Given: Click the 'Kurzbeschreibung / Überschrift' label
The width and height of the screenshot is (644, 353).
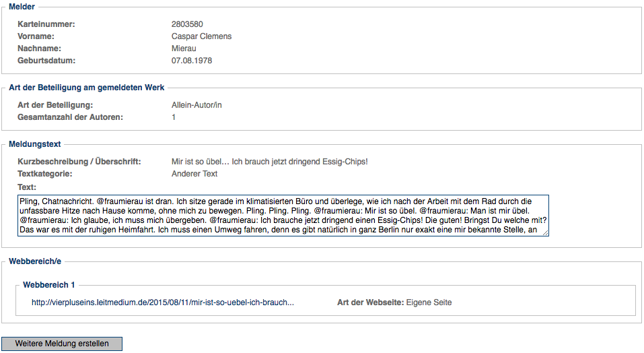Looking at the screenshot, I should coord(79,162).
